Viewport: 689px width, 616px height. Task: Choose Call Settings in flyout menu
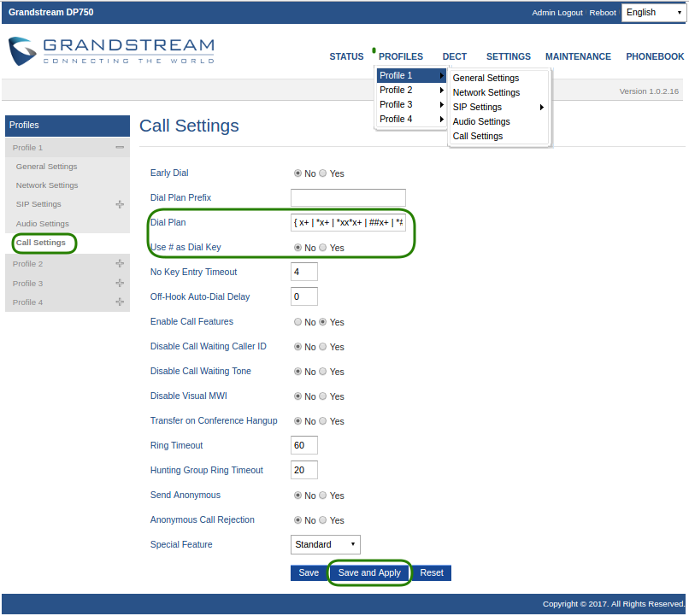[x=478, y=136]
